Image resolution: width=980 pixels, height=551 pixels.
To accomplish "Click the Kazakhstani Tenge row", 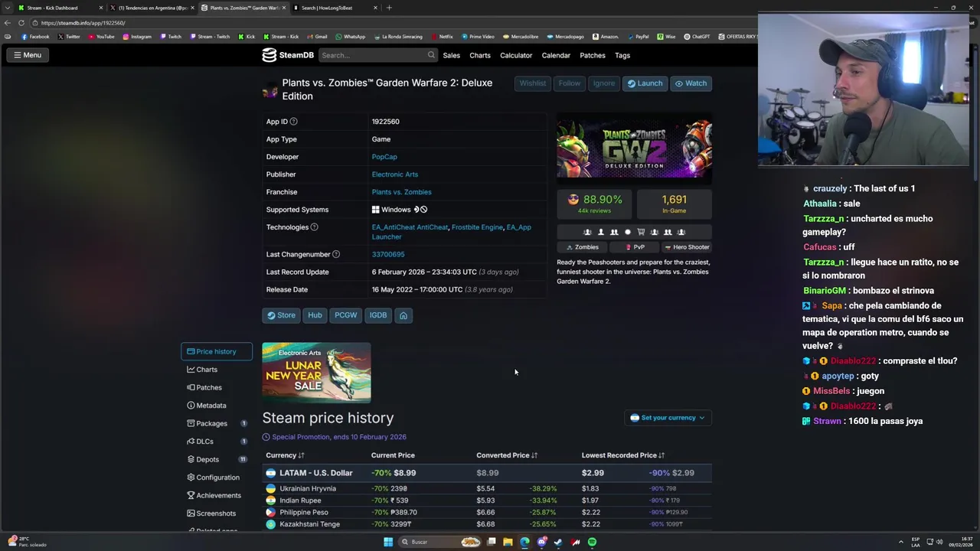I will point(487,524).
